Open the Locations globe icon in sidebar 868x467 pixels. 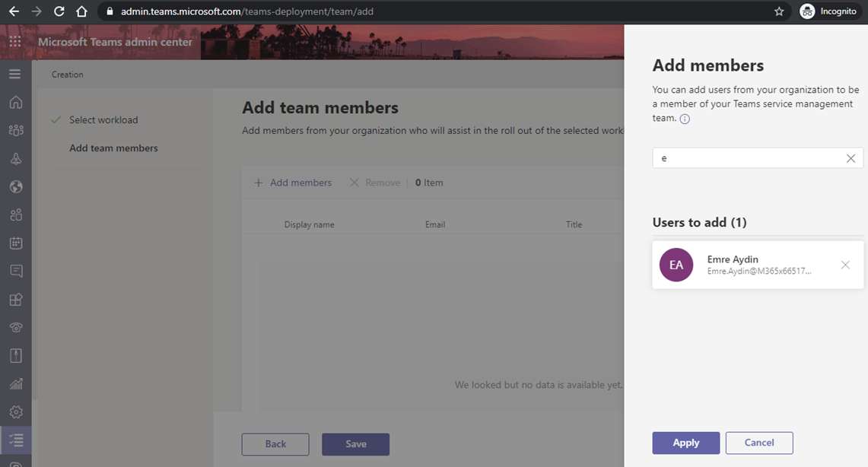[x=16, y=187]
